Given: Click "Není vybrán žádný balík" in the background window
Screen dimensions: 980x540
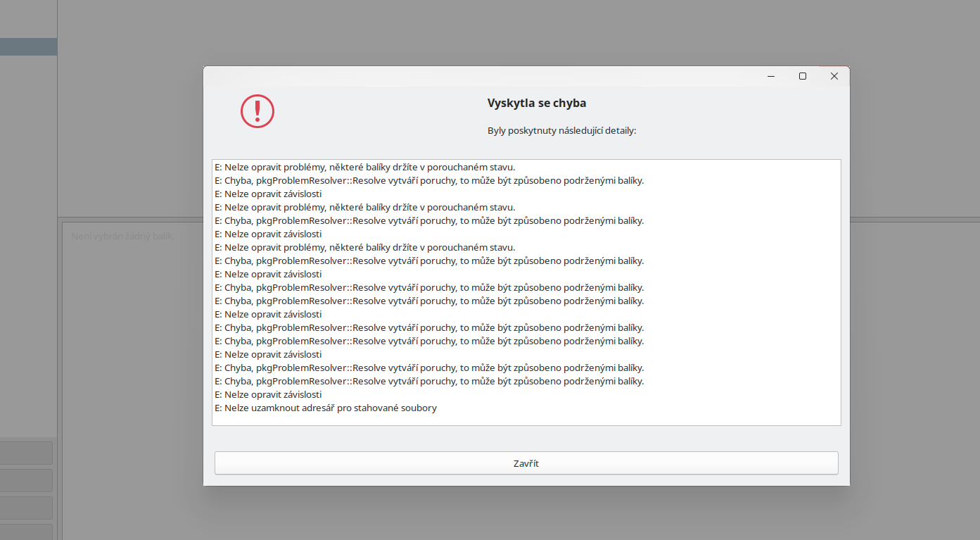Looking at the screenshot, I should click(x=122, y=236).
